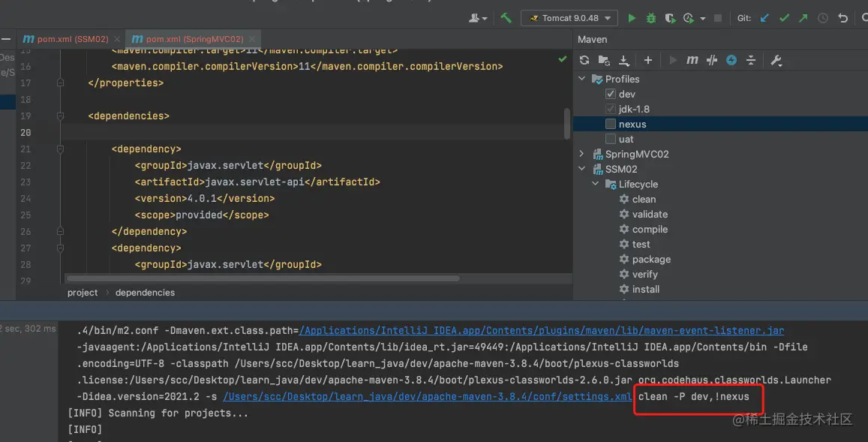Enable the nexus profile checkbox
Viewport: 868px width, 442px height.
tap(610, 124)
